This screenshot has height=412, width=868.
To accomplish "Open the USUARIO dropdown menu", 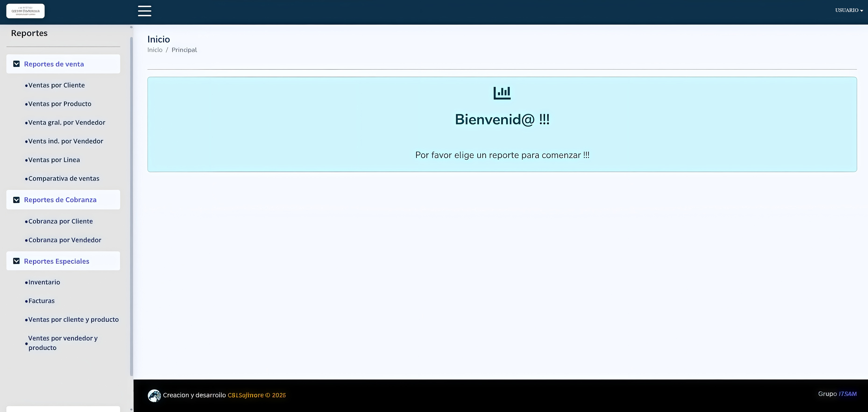I will coord(848,11).
